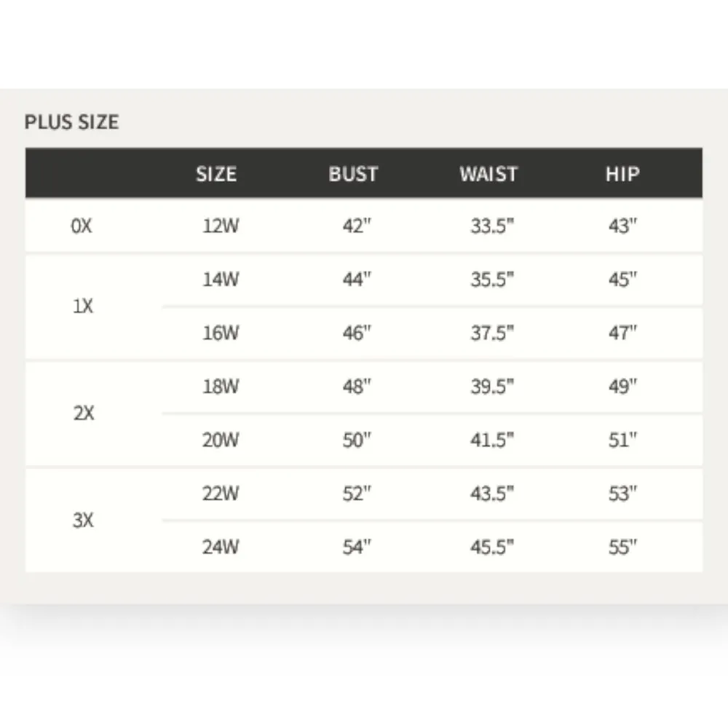The width and height of the screenshot is (728, 728).
Task: Click the WAIST column header
Action: coord(488,174)
